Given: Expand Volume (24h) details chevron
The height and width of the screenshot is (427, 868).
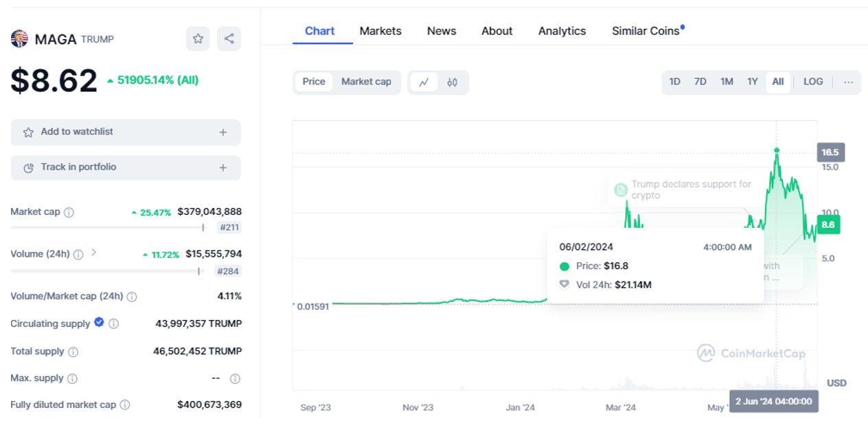Looking at the screenshot, I should [94, 253].
